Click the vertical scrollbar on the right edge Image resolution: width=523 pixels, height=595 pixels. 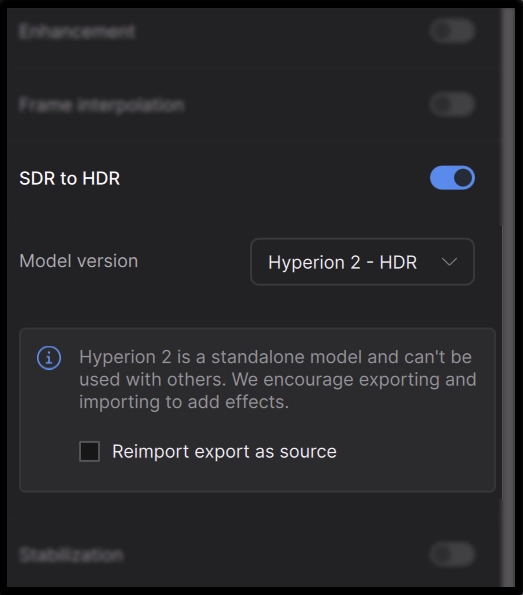pyautogui.click(x=508, y=298)
